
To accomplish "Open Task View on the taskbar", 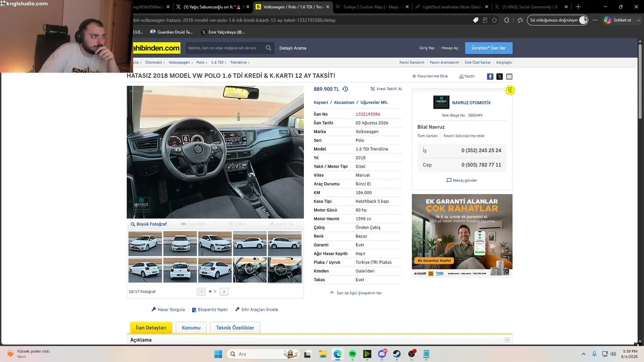I will pos(307,354).
